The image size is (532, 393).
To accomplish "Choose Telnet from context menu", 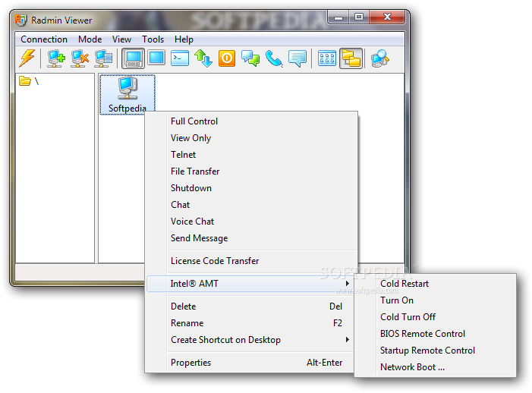I will click(251, 155).
